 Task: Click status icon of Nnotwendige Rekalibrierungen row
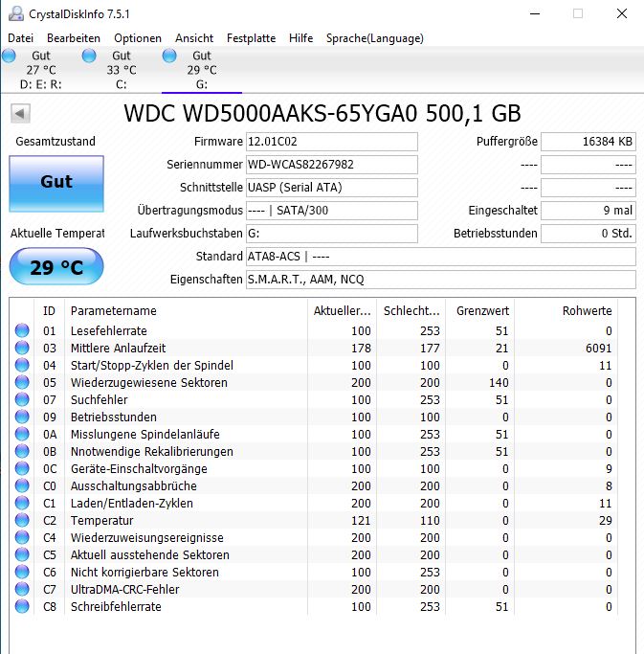[x=22, y=451]
